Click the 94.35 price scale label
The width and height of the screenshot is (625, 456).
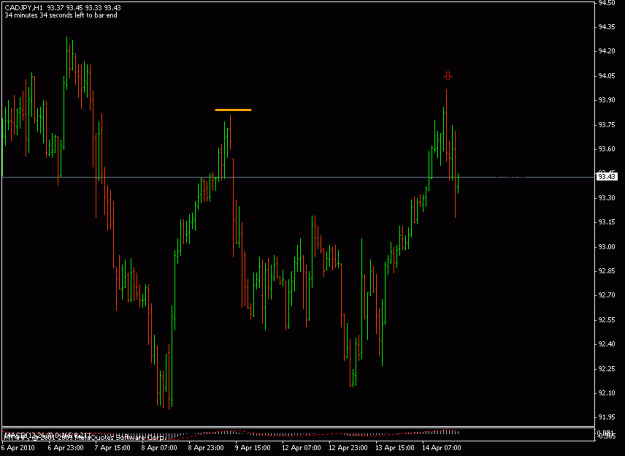[605, 27]
